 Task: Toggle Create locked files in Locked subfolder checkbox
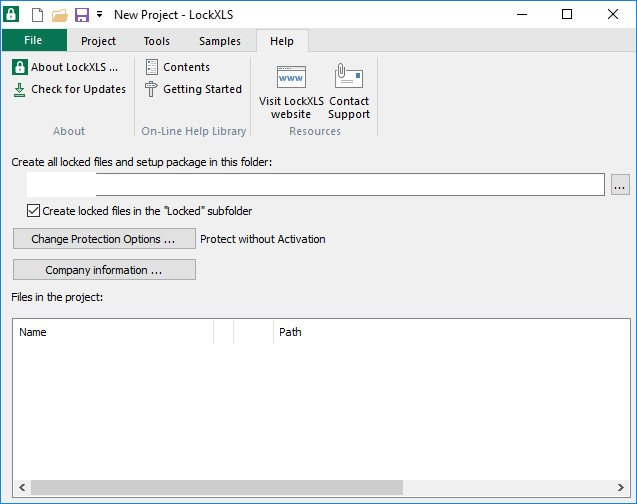point(33,211)
